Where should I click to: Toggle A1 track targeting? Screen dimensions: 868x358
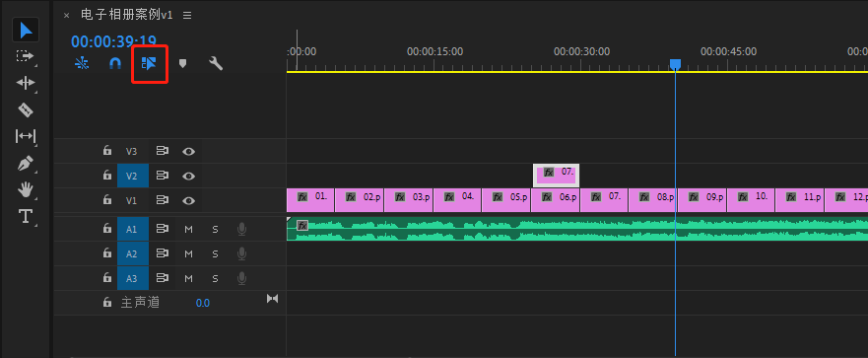point(133,229)
